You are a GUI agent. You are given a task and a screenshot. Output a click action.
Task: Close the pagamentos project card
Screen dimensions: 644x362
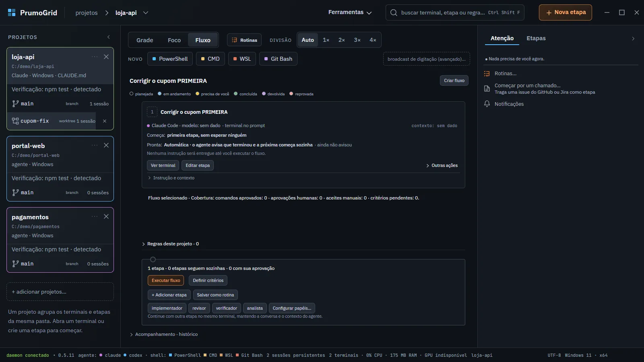coord(106,216)
